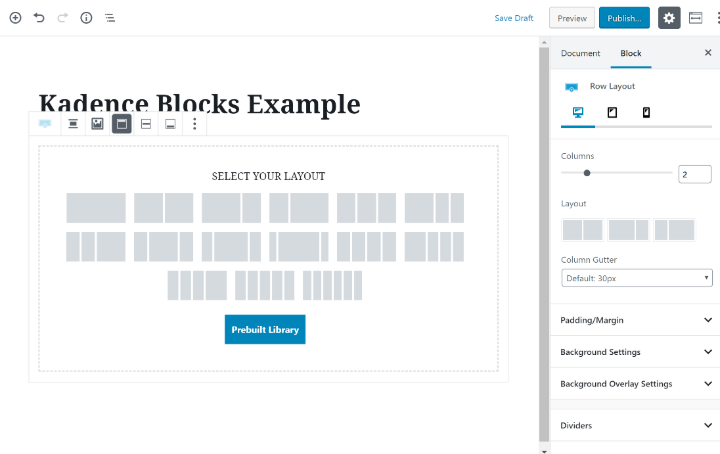Select three columns wide-left layout thumbnail

pos(434,208)
